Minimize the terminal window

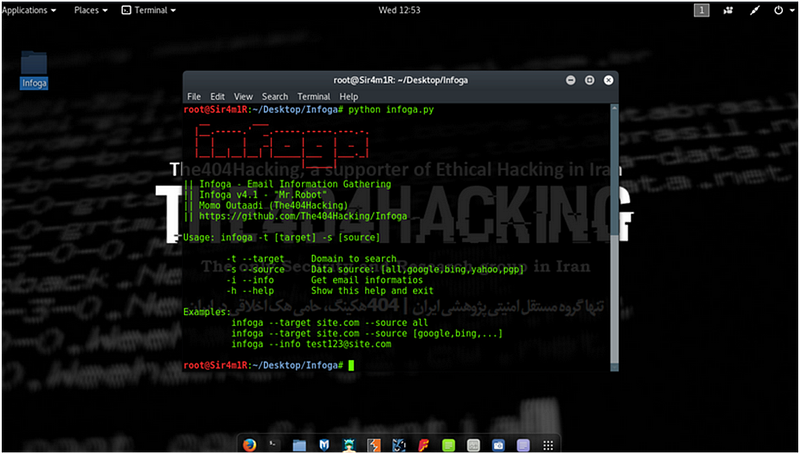point(571,80)
